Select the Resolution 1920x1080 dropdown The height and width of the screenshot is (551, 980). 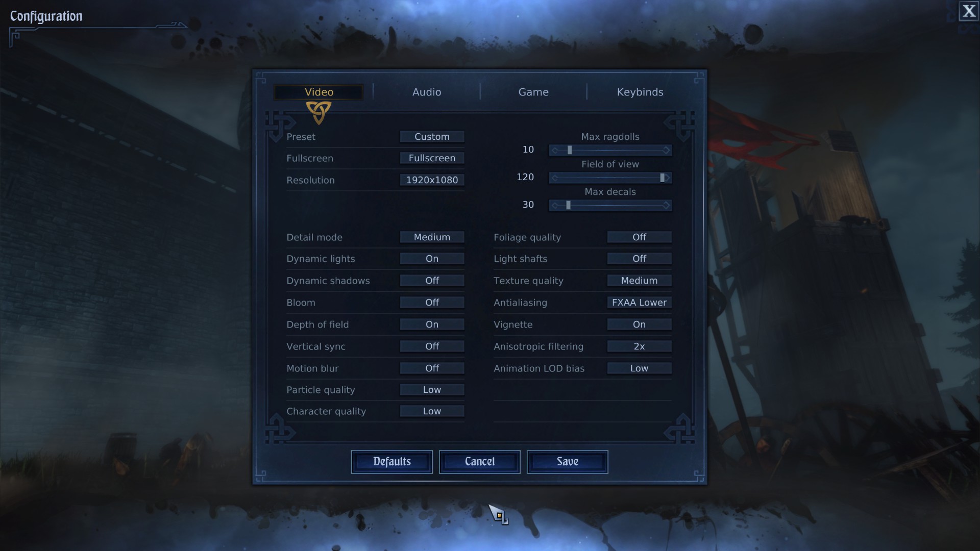pos(431,180)
